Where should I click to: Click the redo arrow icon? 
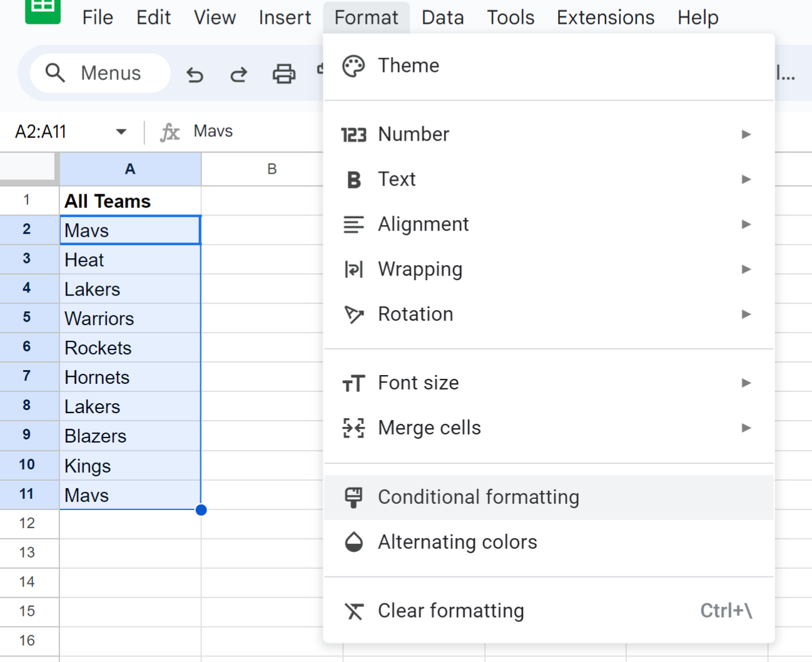click(x=238, y=74)
